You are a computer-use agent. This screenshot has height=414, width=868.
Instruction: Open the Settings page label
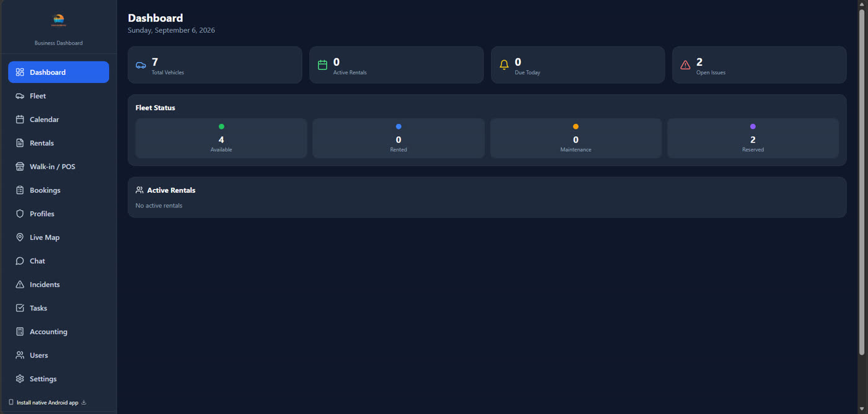point(43,379)
